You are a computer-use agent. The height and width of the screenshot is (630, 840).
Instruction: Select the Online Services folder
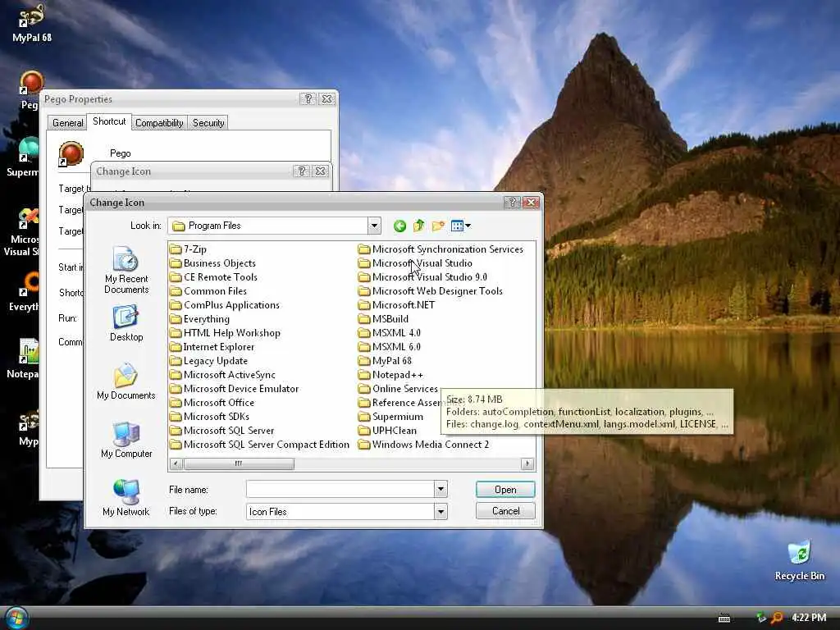[398, 388]
